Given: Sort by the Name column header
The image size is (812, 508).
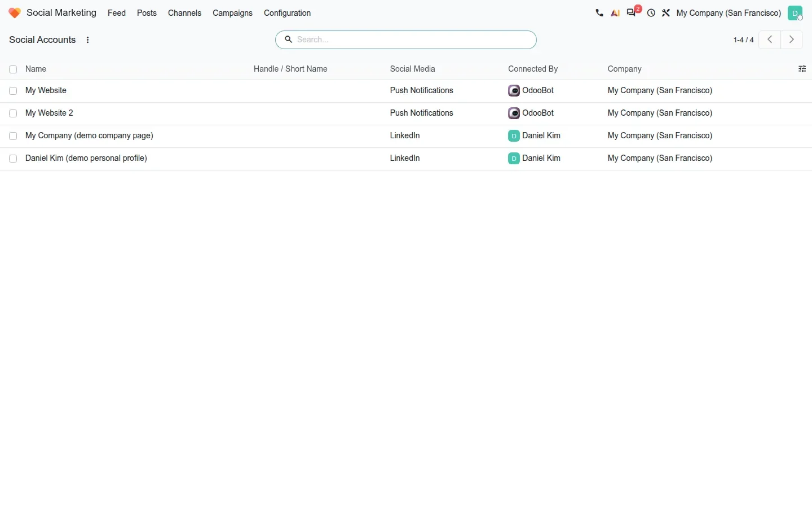Looking at the screenshot, I should coord(36,69).
